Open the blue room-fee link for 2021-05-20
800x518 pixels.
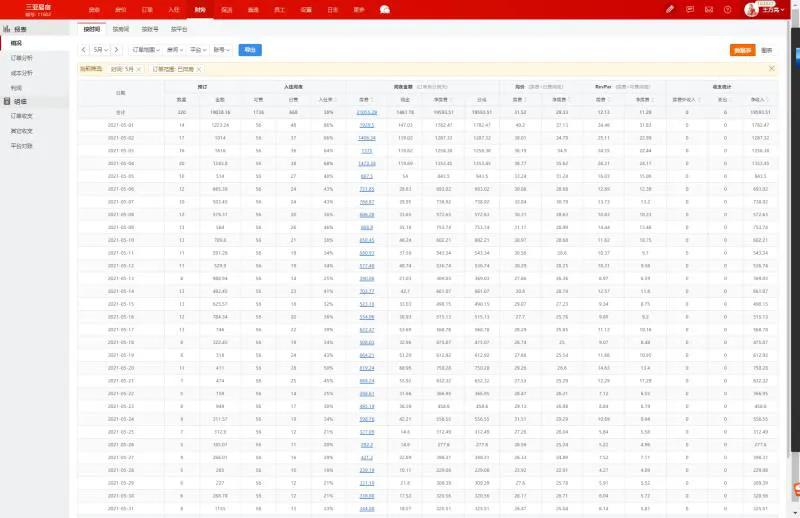coord(367,368)
